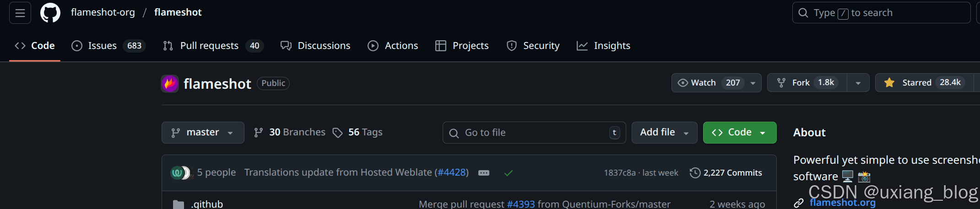View the 30 Branches list
Screen dimensions: 980x209
pyautogui.click(x=290, y=132)
